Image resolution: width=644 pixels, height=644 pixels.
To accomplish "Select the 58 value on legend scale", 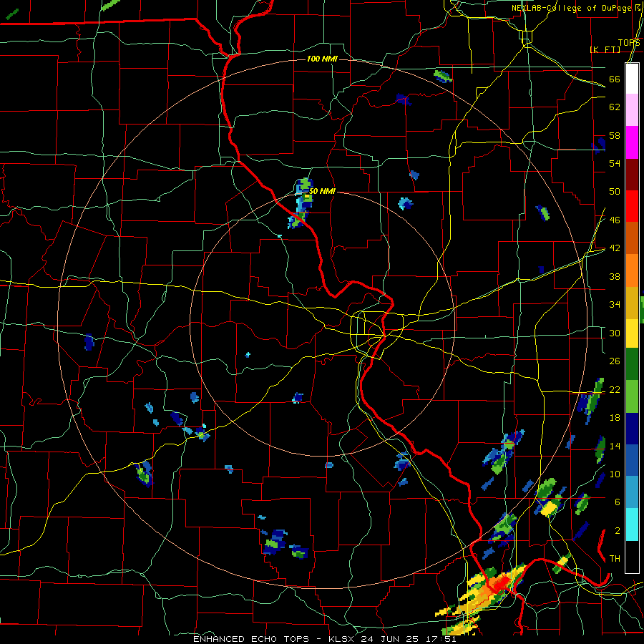I will [x=615, y=135].
